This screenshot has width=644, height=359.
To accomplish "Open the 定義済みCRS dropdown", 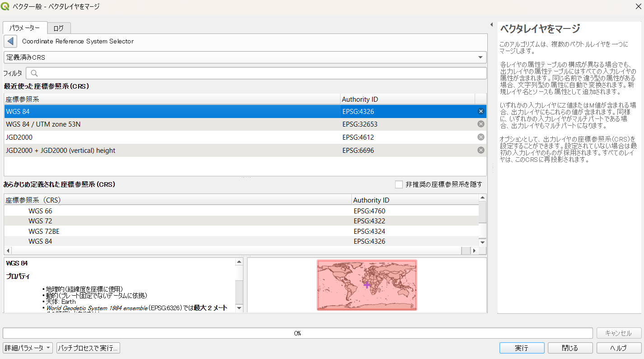I will [x=245, y=57].
